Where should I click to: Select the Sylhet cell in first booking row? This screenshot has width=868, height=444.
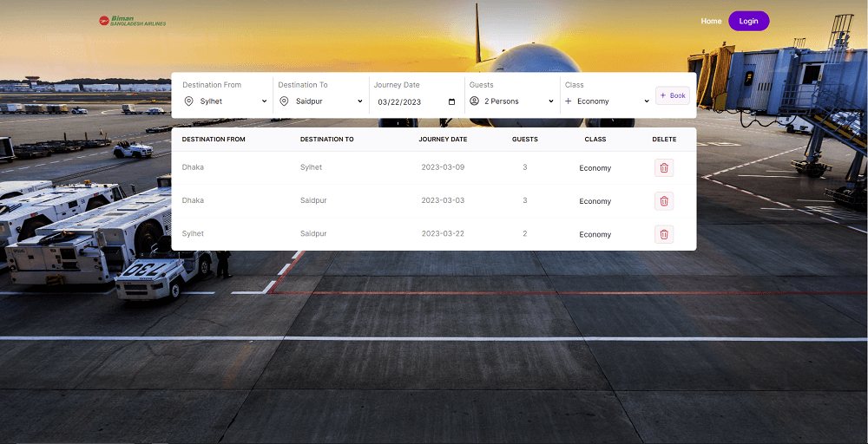(x=311, y=167)
